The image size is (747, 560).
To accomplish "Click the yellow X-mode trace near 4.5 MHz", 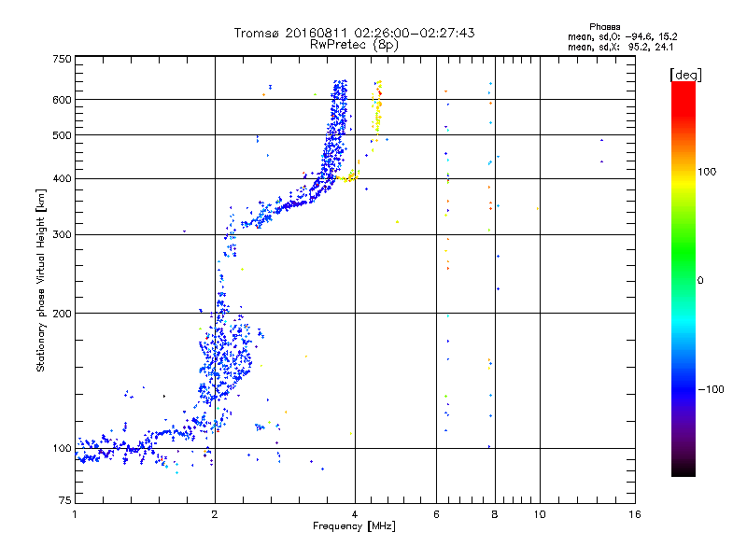I will 377,110.
